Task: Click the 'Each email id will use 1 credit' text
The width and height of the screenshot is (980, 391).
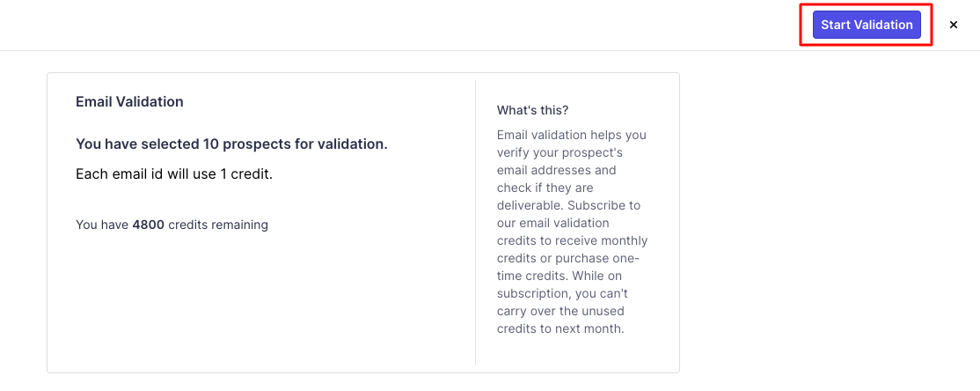Action: tap(174, 173)
